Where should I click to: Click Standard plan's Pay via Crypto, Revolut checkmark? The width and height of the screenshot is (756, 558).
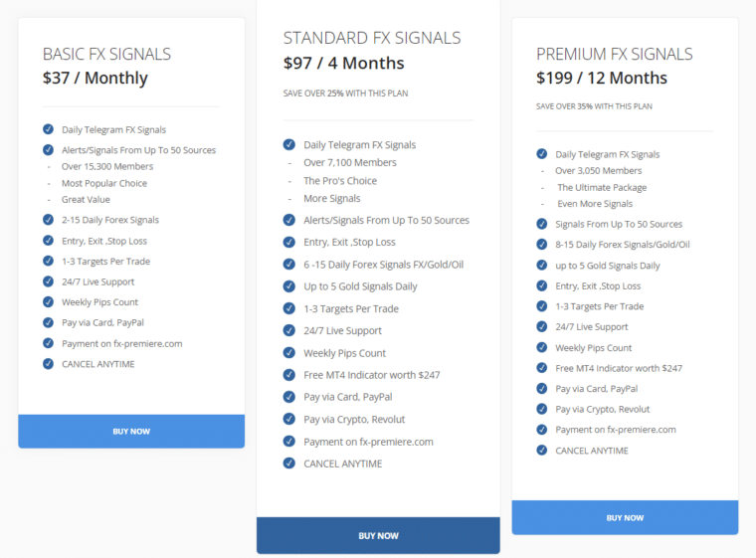(289, 419)
